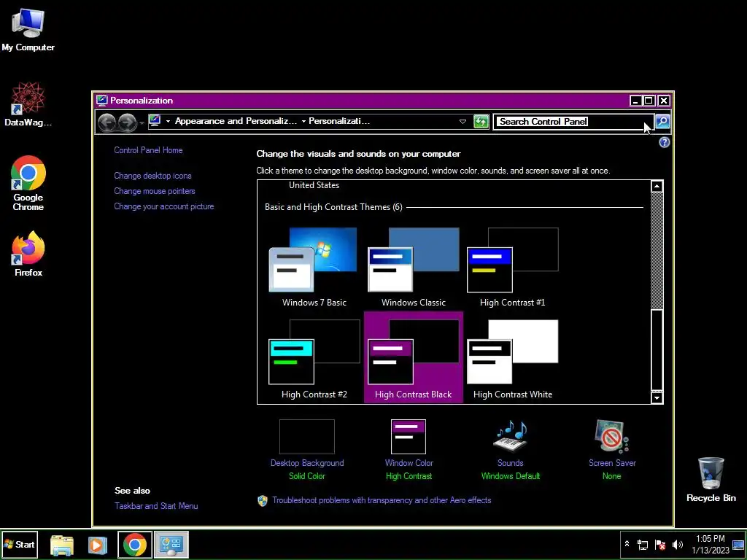Go to Control Panel Home
The image size is (747, 560).
148,150
